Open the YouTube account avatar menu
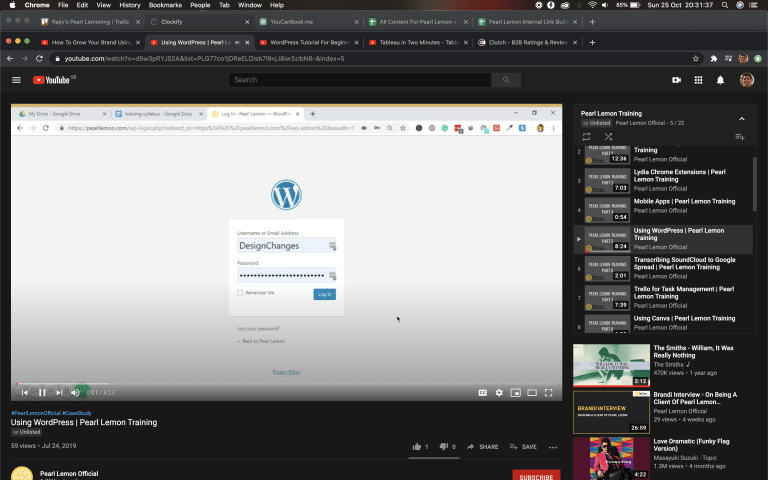Screen dimensions: 768x480 (746, 80)
